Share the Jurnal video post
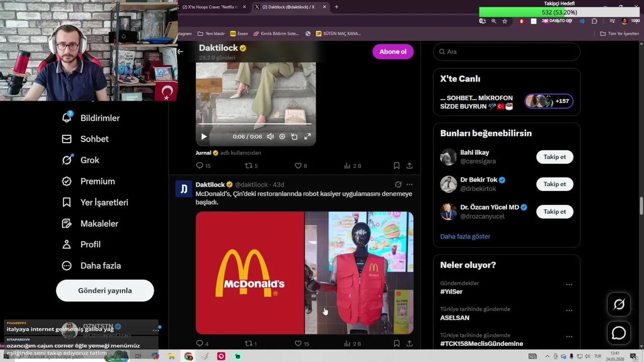The image size is (644, 362). pyautogui.click(x=410, y=165)
